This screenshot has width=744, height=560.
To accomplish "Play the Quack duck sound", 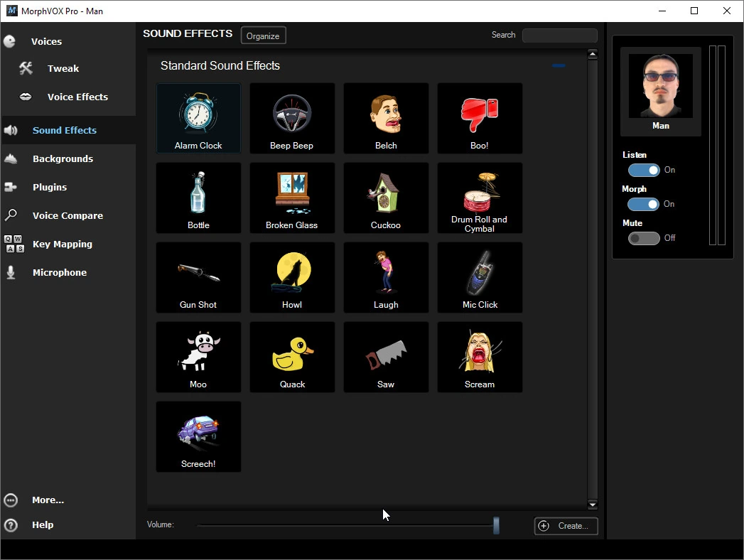I will click(x=292, y=357).
